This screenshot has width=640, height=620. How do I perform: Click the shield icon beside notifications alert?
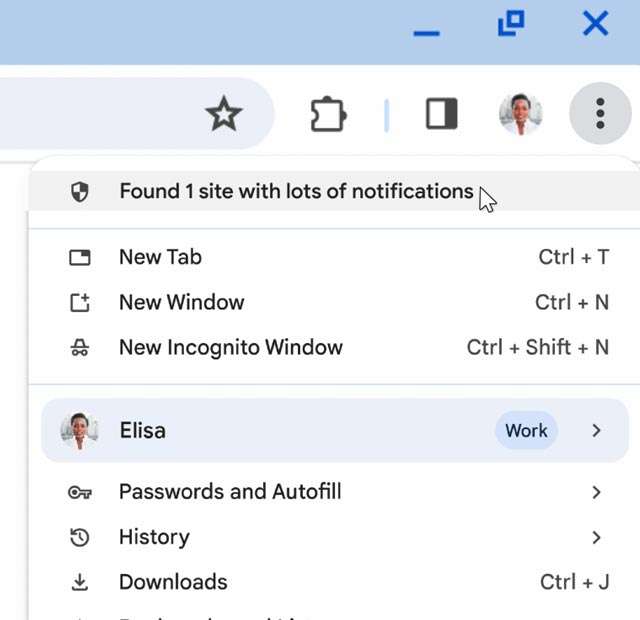[x=80, y=192]
